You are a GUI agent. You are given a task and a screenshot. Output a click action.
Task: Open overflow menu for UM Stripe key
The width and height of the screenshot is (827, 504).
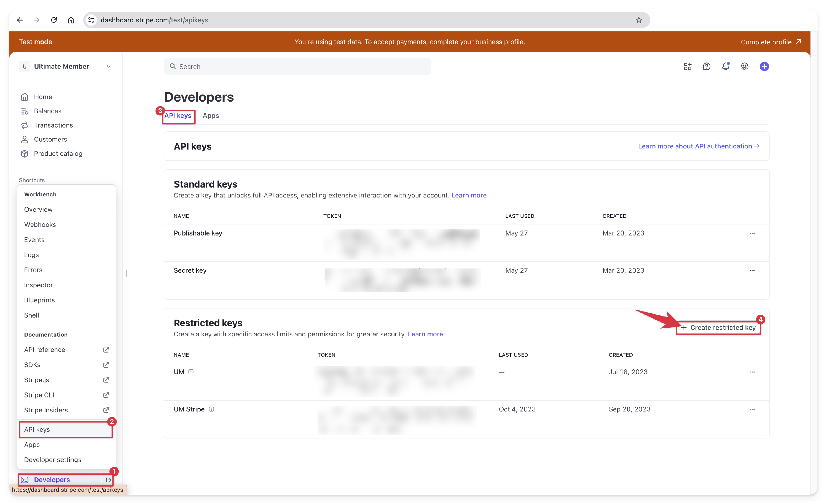click(752, 409)
